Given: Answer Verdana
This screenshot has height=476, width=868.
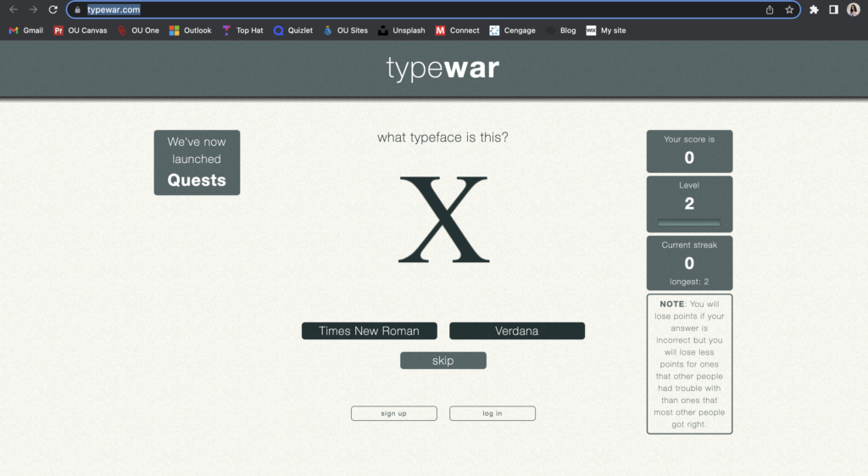Looking at the screenshot, I should [x=517, y=331].
